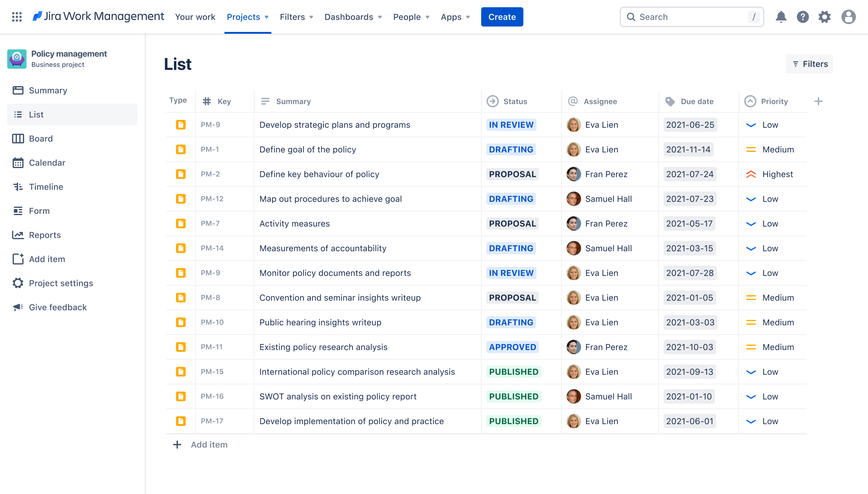Click the Add item icon
868x494 pixels.
coord(18,259)
